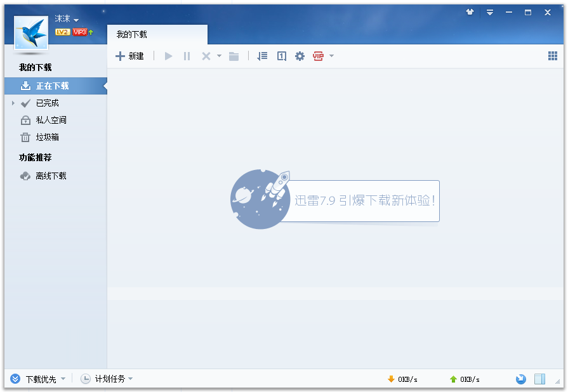Click the 计划任务 clock icon
This screenshot has width=568, height=392.
pos(86,379)
